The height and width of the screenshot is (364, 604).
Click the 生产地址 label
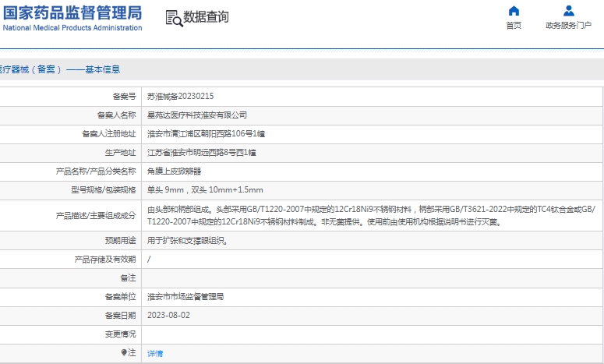point(120,153)
